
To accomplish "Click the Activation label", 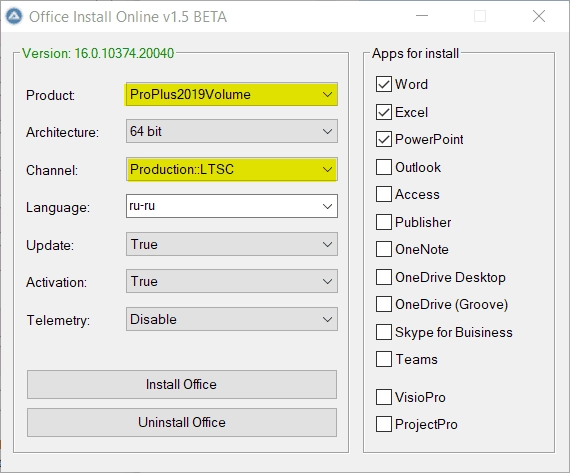I will click(56, 282).
